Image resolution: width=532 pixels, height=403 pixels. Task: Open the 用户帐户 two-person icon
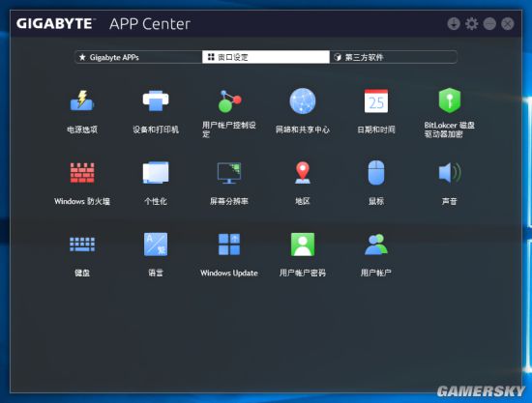pyautogui.click(x=376, y=245)
